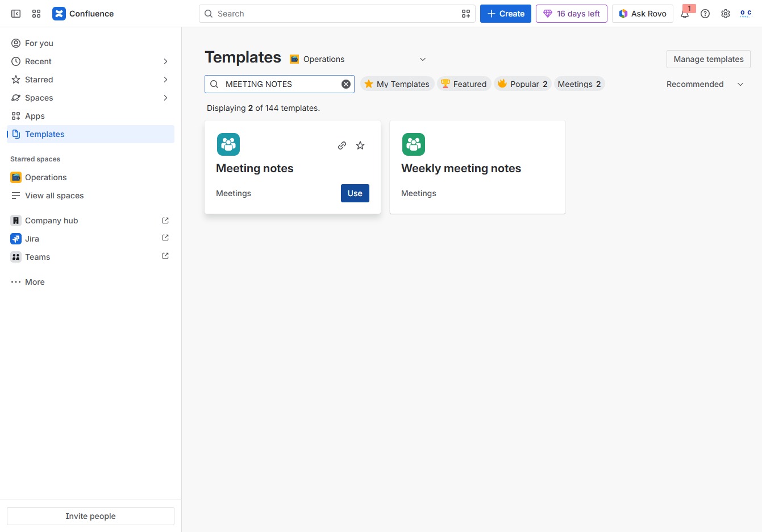Collapse the sidebar with the panel icon
762x532 pixels.
pos(16,14)
